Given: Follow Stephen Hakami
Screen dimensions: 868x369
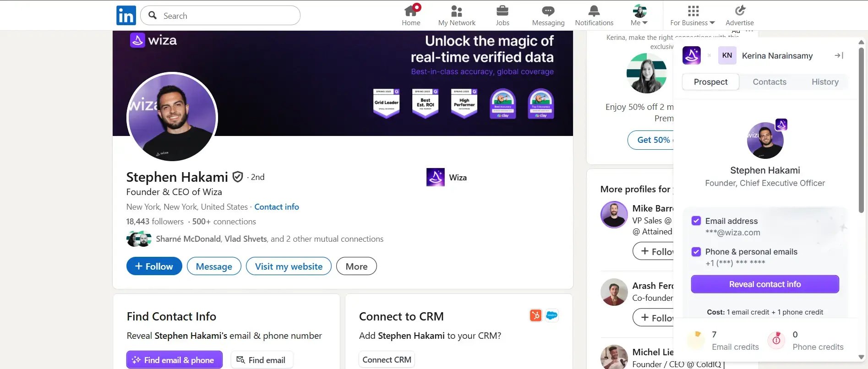Looking at the screenshot, I should pyautogui.click(x=154, y=266).
